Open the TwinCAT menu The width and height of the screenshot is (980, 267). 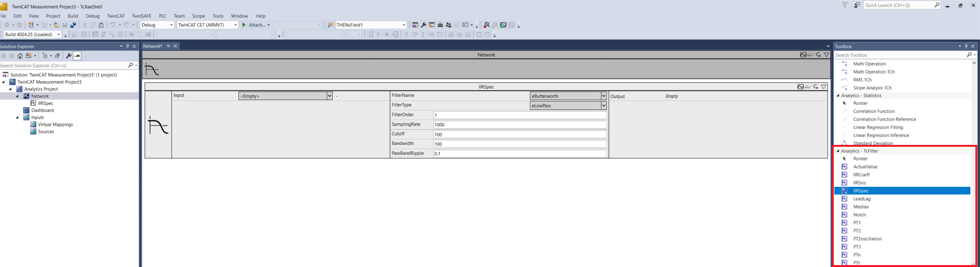click(116, 16)
